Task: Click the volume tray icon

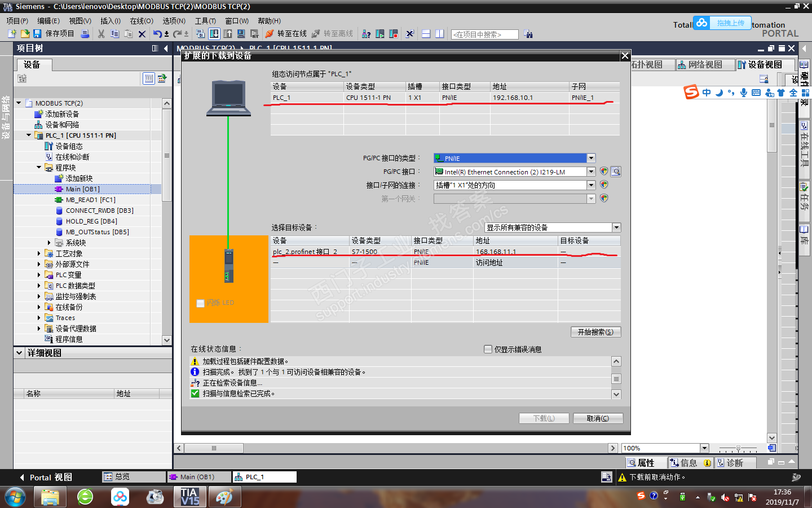Action: [x=725, y=497]
